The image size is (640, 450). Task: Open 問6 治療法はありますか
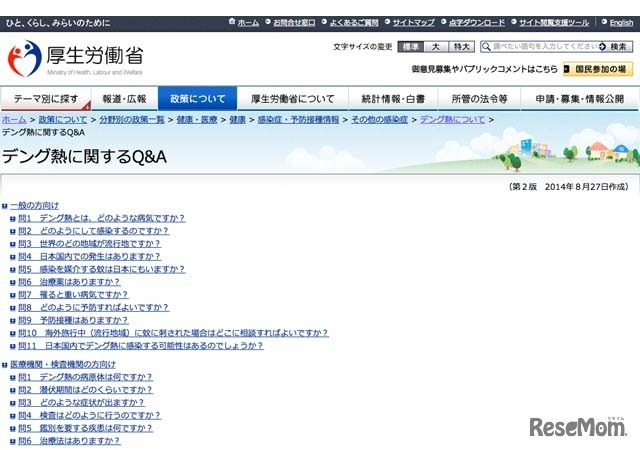(69, 441)
